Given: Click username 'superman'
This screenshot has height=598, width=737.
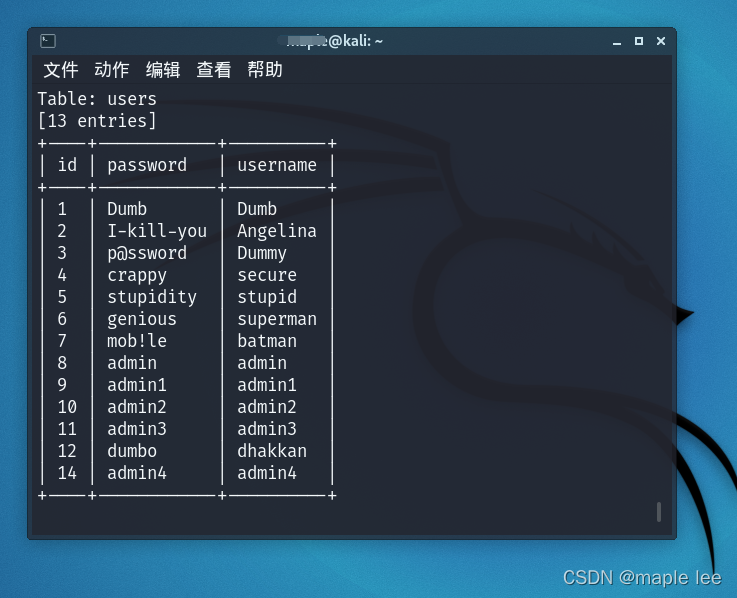Looking at the screenshot, I should click(x=277, y=319).
